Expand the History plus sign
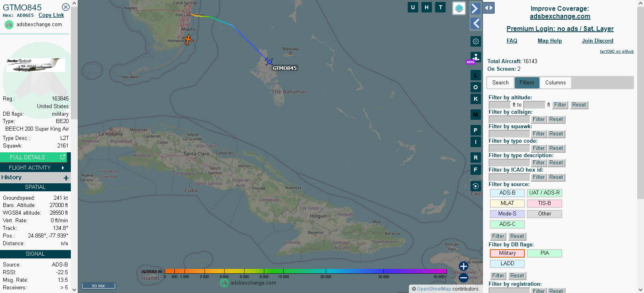 [66, 178]
